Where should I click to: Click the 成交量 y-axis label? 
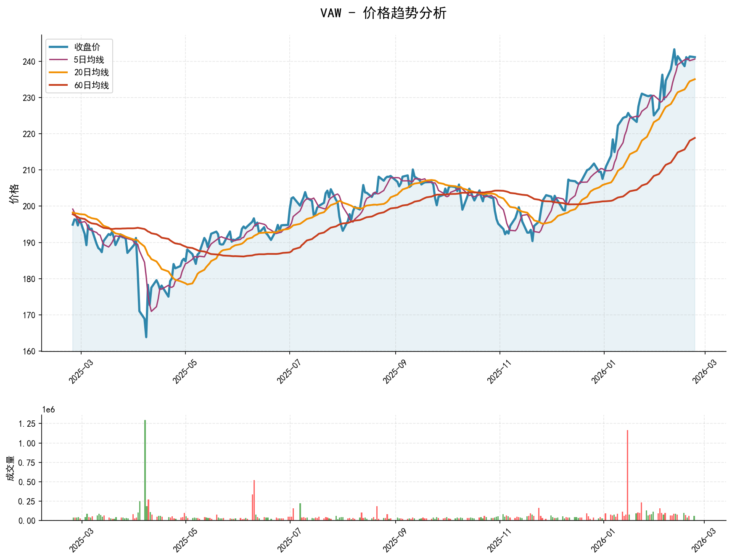pos(10,468)
